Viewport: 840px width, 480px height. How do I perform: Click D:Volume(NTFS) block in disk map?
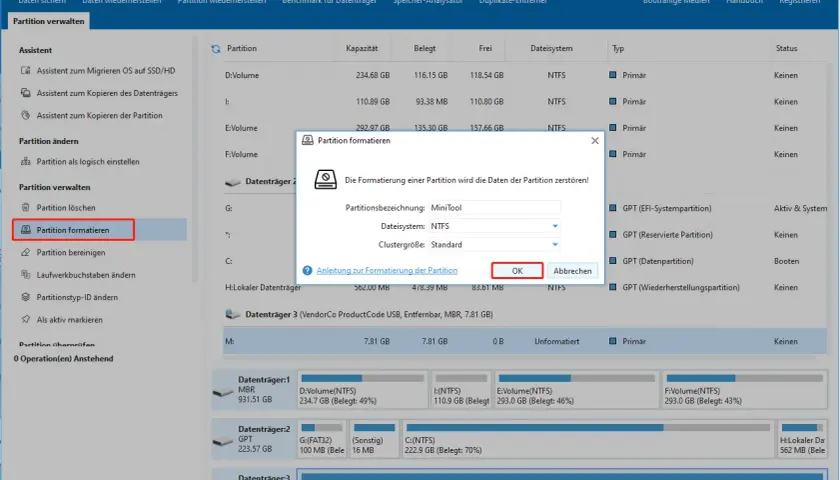tap(363, 390)
